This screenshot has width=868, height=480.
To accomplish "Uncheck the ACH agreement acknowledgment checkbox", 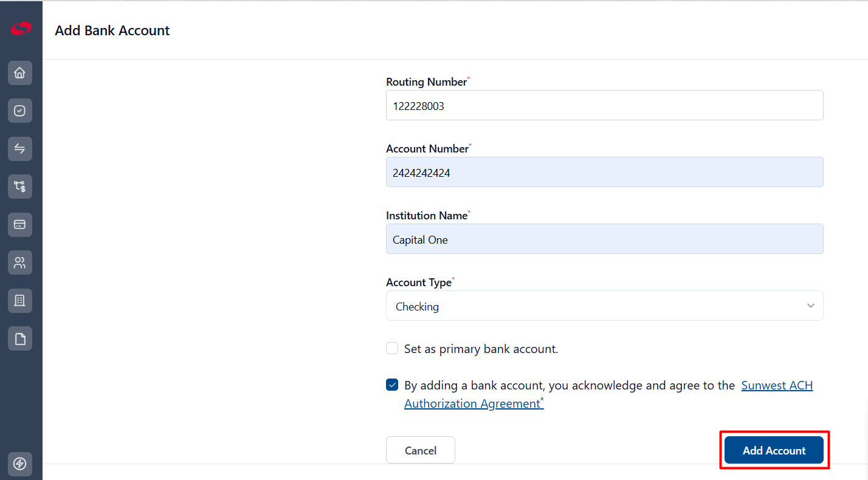I will (x=392, y=385).
